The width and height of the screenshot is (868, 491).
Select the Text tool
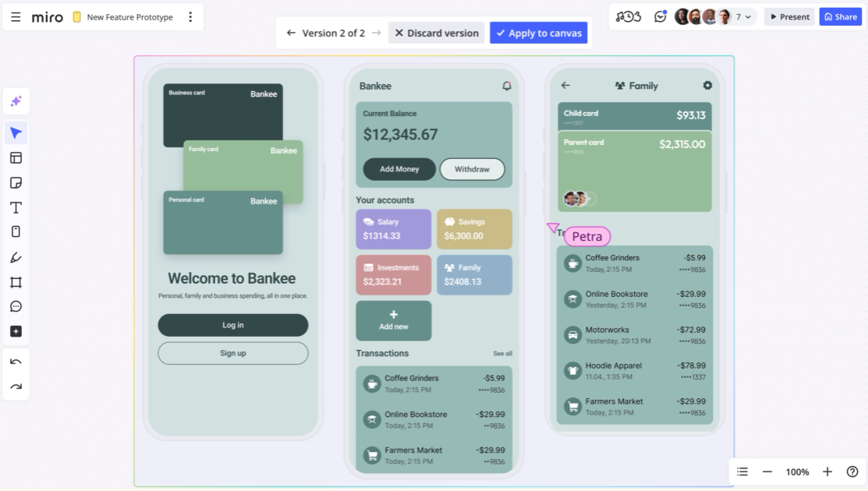(16, 208)
